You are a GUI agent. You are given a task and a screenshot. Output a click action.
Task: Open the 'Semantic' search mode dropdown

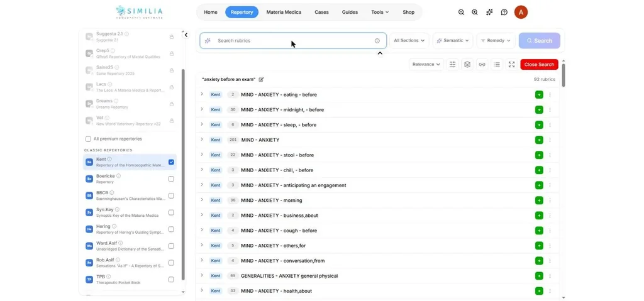coord(453,41)
